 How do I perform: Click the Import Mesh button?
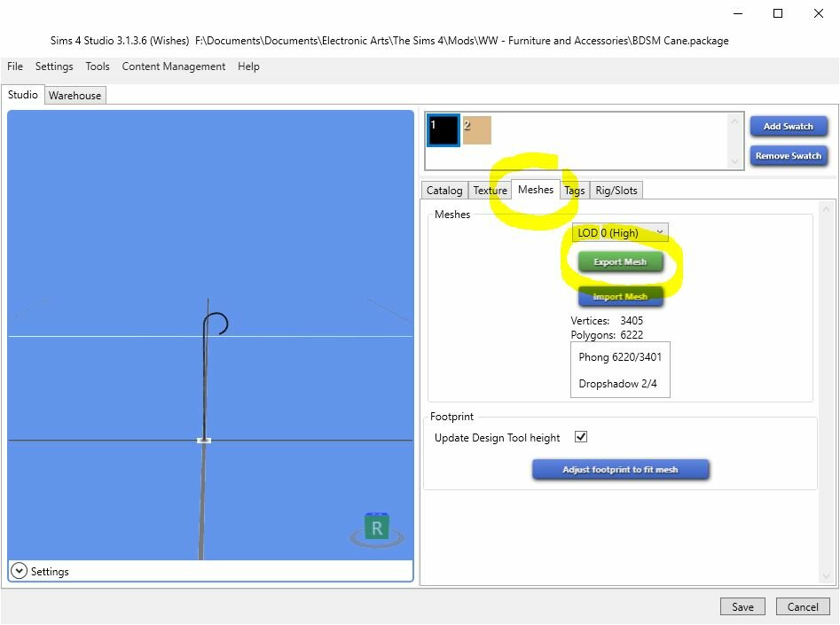(x=620, y=296)
